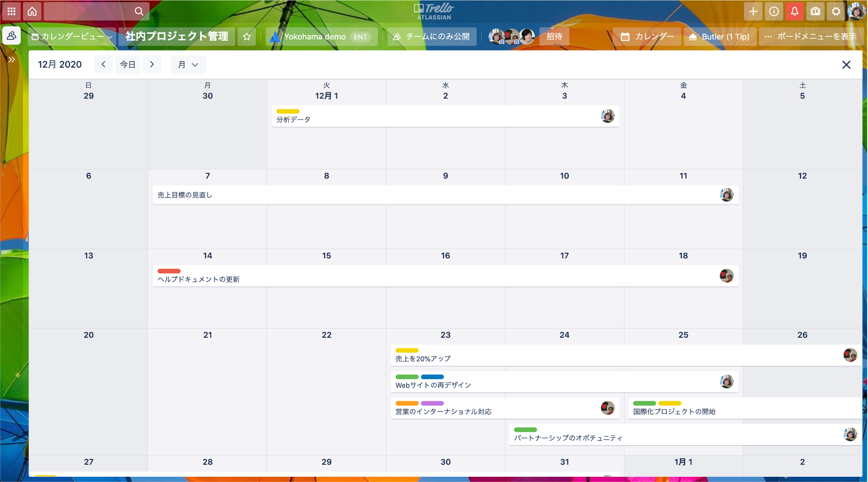Image resolution: width=868 pixels, height=482 pixels.
Task: Open the apps grid switcher icon
Action: tap(12, 11)
